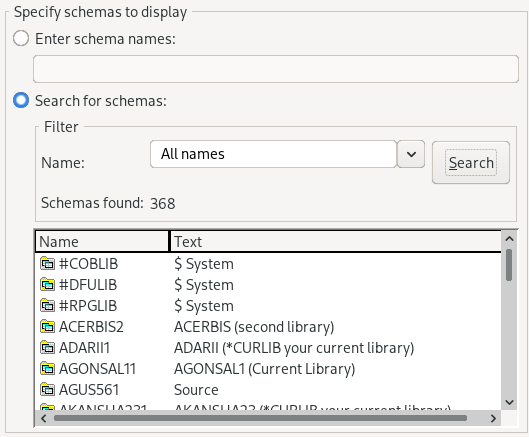The height and width of the screenshot is (437, 529).
Task: Click the #RPGLIB schema folder icon
Action: 47,305
